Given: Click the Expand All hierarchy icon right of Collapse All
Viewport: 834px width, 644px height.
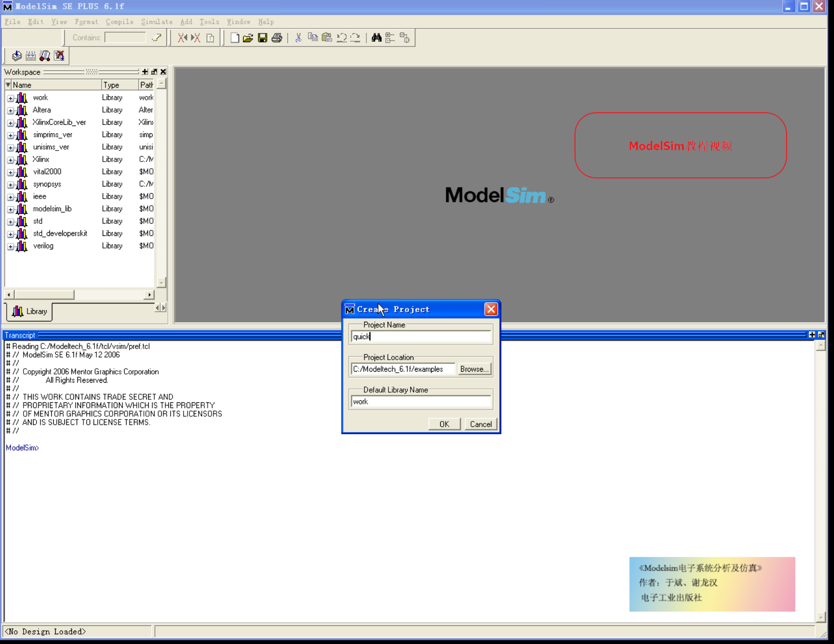Looking at the screenshot, I should 405,37.
